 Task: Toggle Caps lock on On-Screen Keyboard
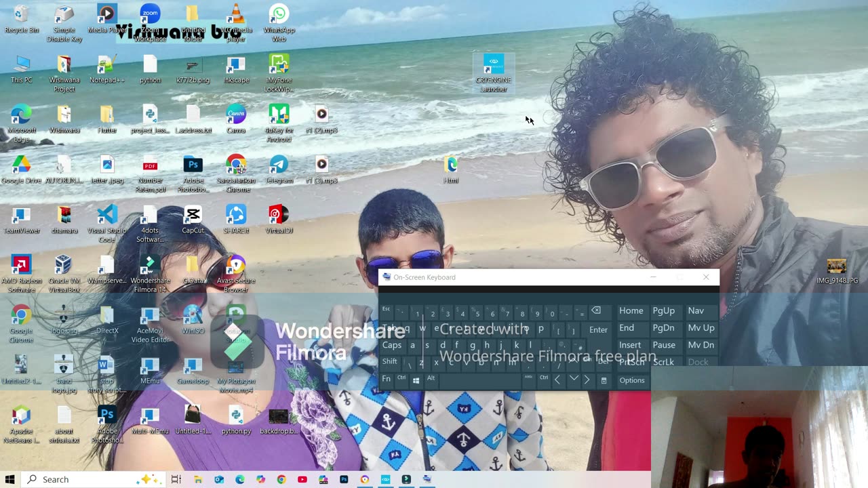[391, 345]
